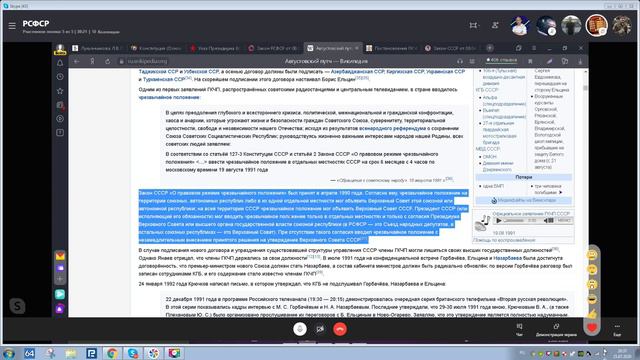Open the notifications bell in browser sidebar
This screenshot has width=640, height=360.
coord(60,63)
